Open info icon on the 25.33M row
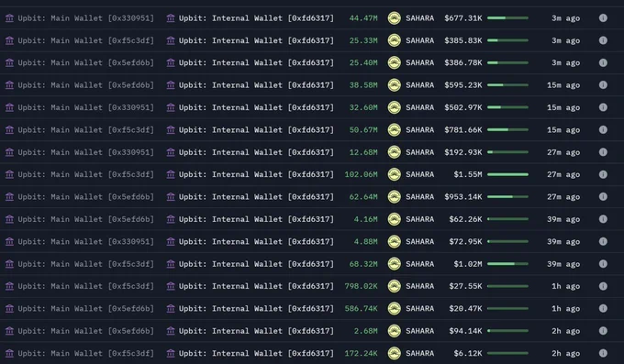624x364 pixels. tap(603, 40)
